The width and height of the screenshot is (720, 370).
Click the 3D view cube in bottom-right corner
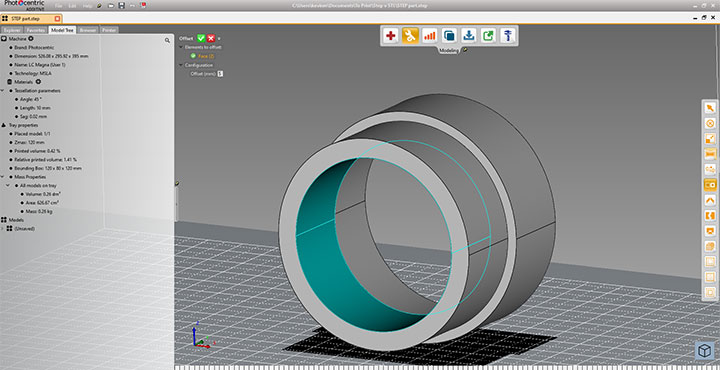click(x=704, y=351)
